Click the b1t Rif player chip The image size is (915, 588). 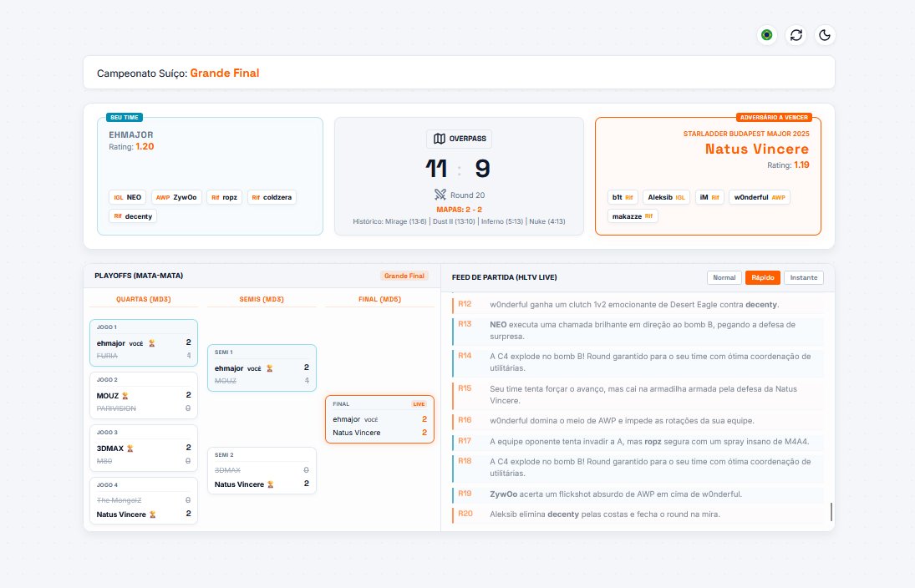[x=623, y=197]
